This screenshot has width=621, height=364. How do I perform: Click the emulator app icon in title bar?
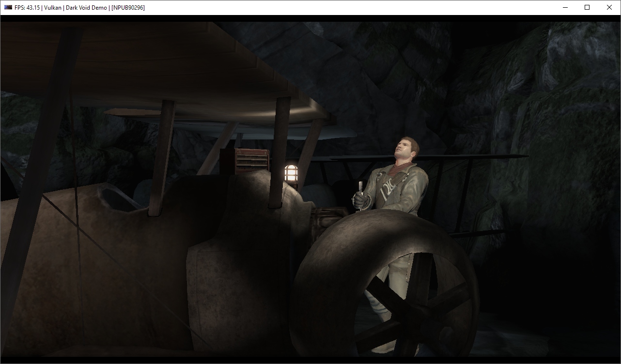[x=8, y=7]
